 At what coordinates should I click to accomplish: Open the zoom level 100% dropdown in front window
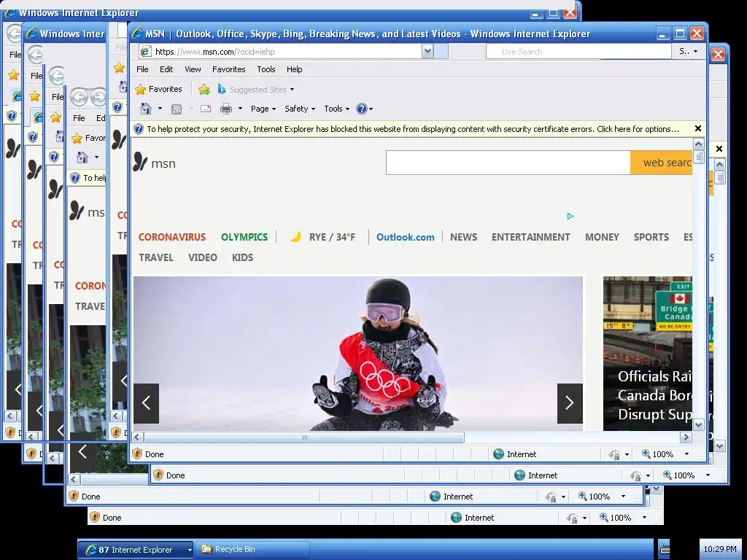click(x=686, y=454)
